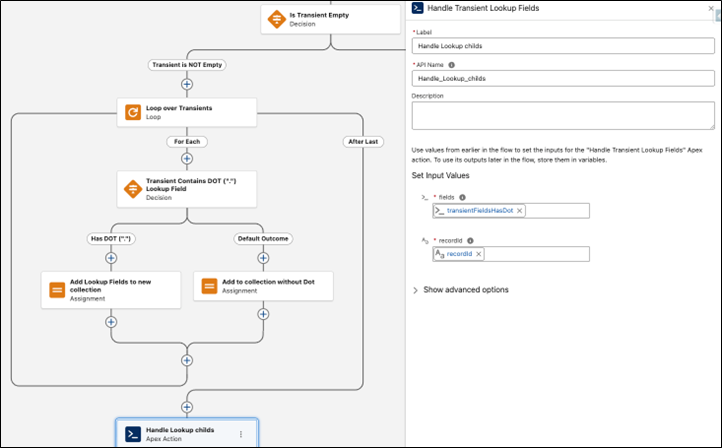Add element under the Has DOT branch label
Image resolution: width=722 pixels, height=448 pixels.
click(x=111, y=257)
